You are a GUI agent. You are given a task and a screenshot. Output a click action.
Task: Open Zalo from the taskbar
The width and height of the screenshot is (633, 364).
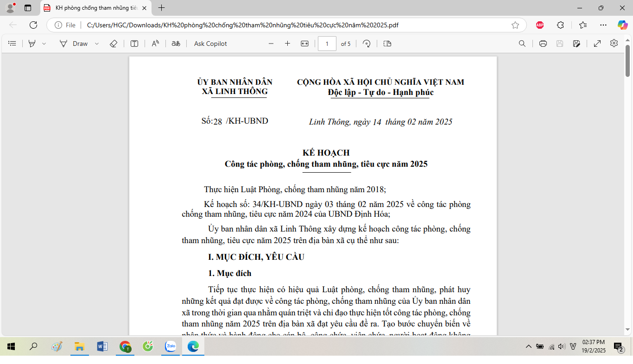pos(171,346)
